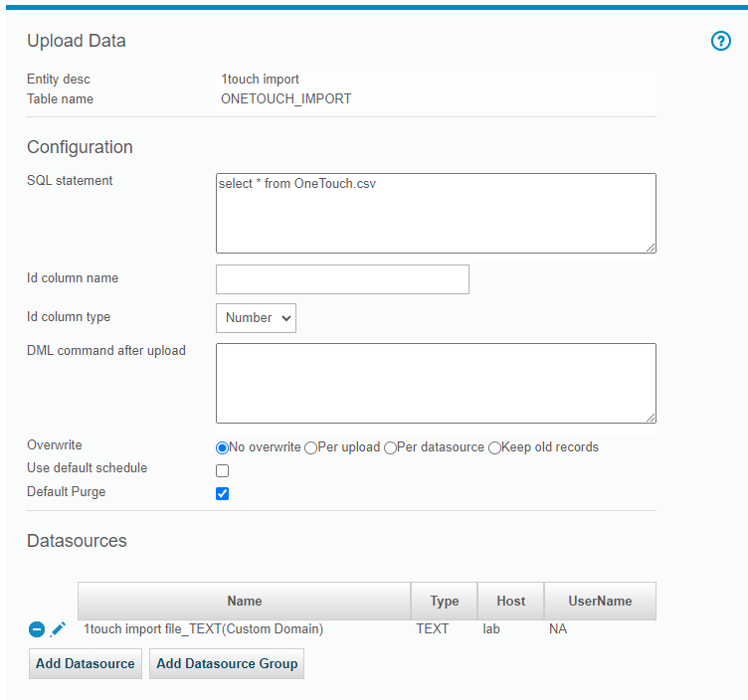Edit the 1touch import file datasource
The height and width of the screenshot is (700, 748).
[58, 629]
